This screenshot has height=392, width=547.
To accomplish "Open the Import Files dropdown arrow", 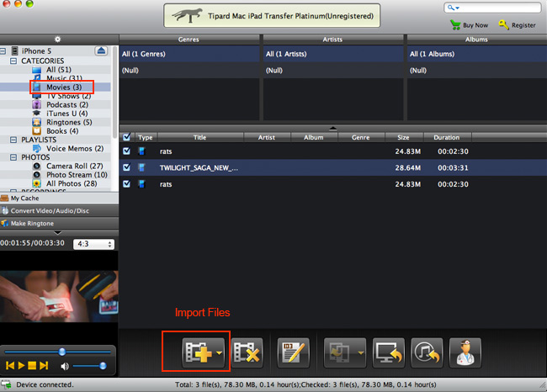I will pos(220,353).
